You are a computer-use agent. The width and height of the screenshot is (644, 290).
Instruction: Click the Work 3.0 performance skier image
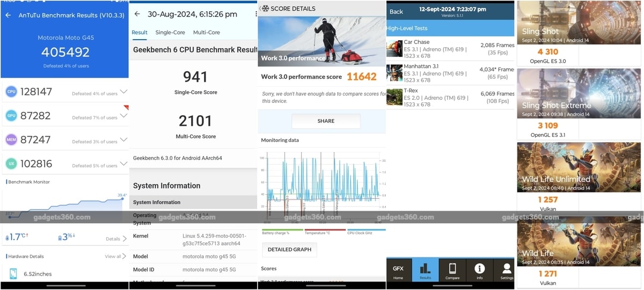322,41
